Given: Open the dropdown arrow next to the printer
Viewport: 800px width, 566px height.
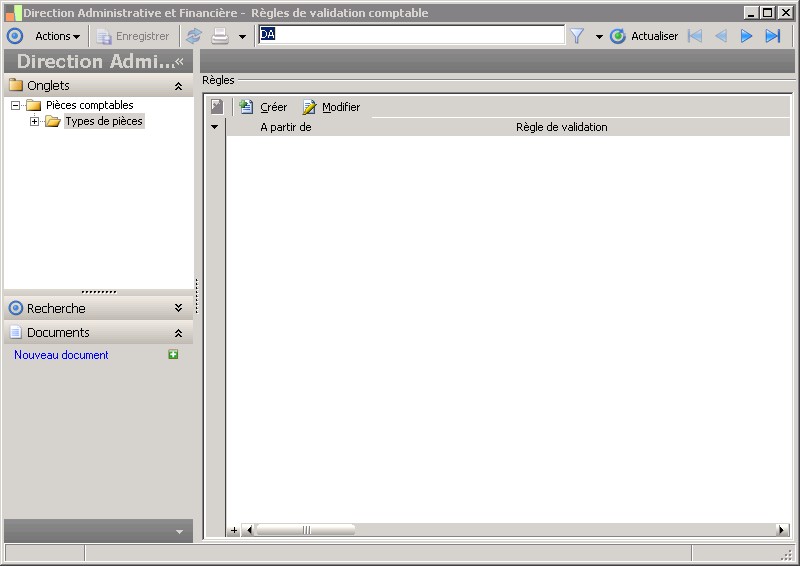Looking at the screenshot, I should click(x=242, y=37).
